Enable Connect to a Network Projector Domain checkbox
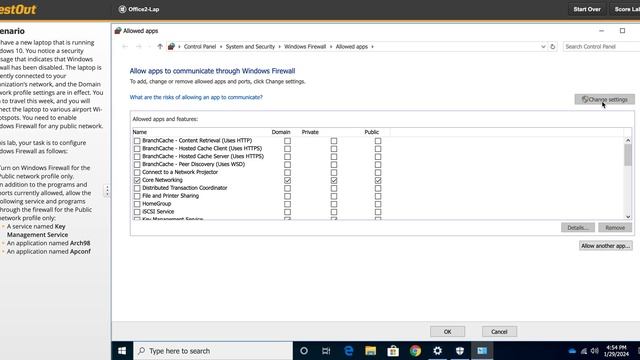Screen dimensions: 640x360 click(x=287, y=172)
